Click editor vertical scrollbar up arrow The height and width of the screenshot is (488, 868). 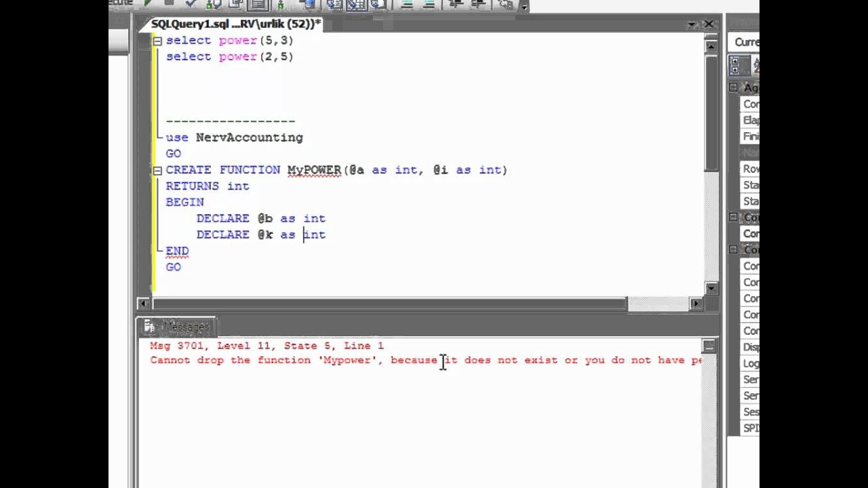[711, 46]
